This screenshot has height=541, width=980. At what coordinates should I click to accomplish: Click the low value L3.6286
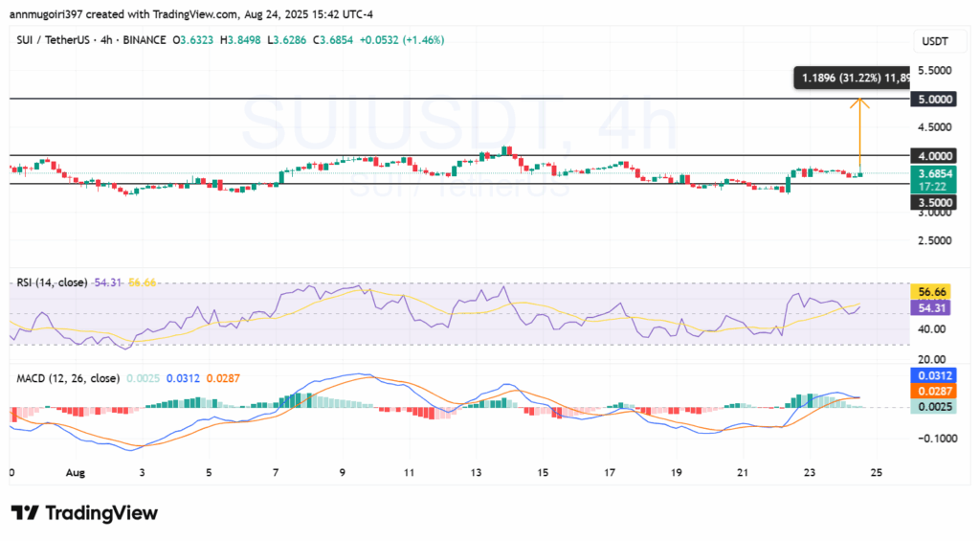[x=286, y=40]
